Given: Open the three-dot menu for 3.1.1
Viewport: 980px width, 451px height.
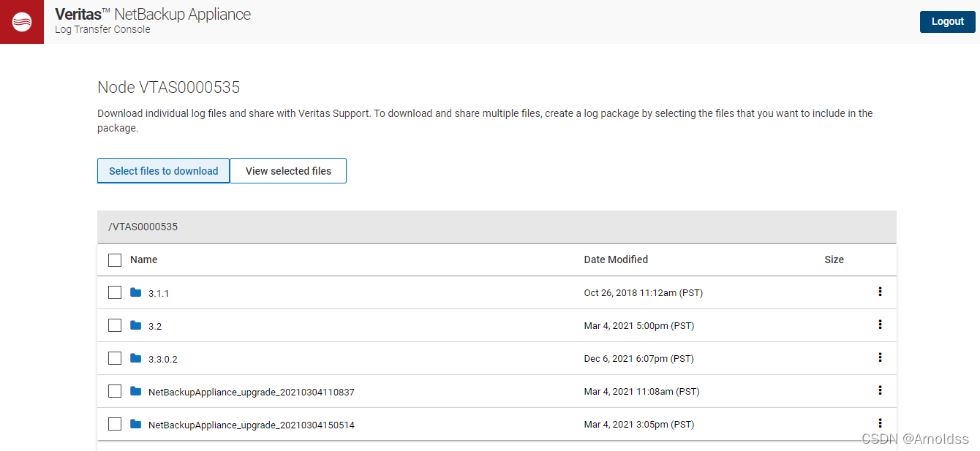Looking at the screenshot, I should [x=880, y=292].
